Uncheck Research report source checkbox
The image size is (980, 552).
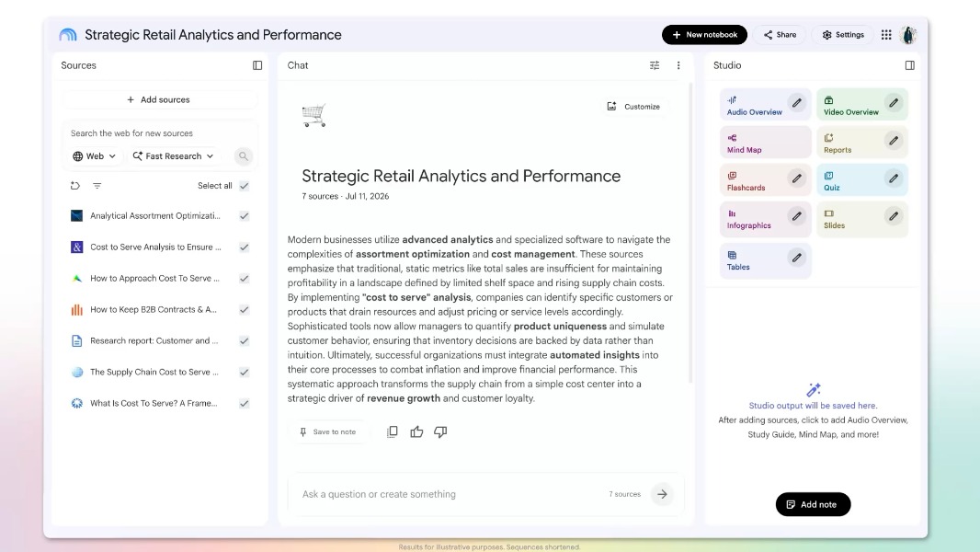(x=245, y=340)
